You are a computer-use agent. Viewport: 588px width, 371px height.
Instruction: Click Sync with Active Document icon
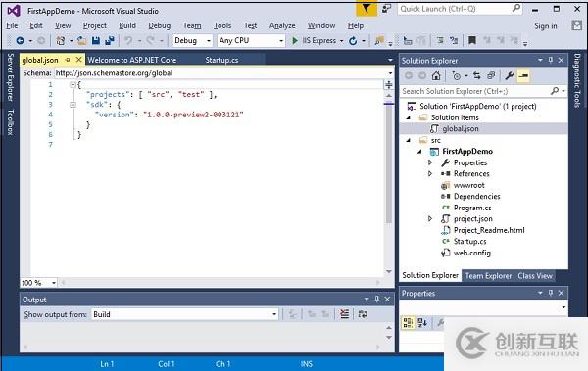(477, 75)
